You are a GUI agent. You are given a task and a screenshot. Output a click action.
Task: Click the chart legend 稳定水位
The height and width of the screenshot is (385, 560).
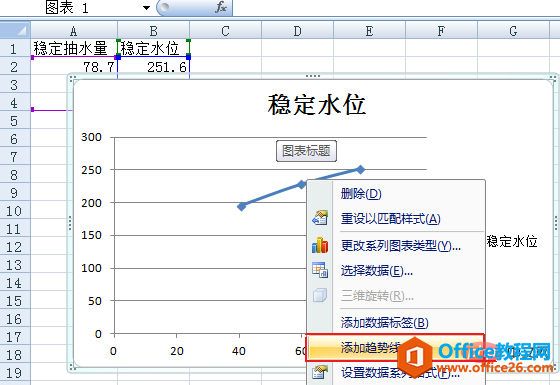pyautogui.click(x=512, y=241)
